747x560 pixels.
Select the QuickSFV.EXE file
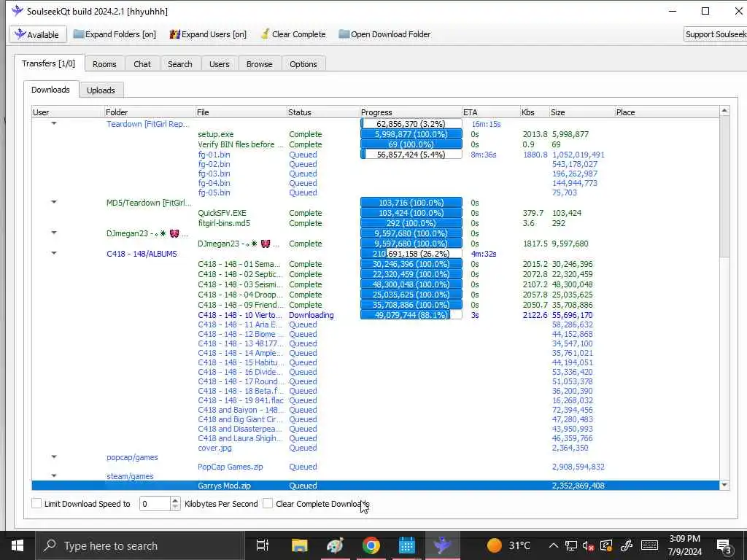(x=222, y=213)
